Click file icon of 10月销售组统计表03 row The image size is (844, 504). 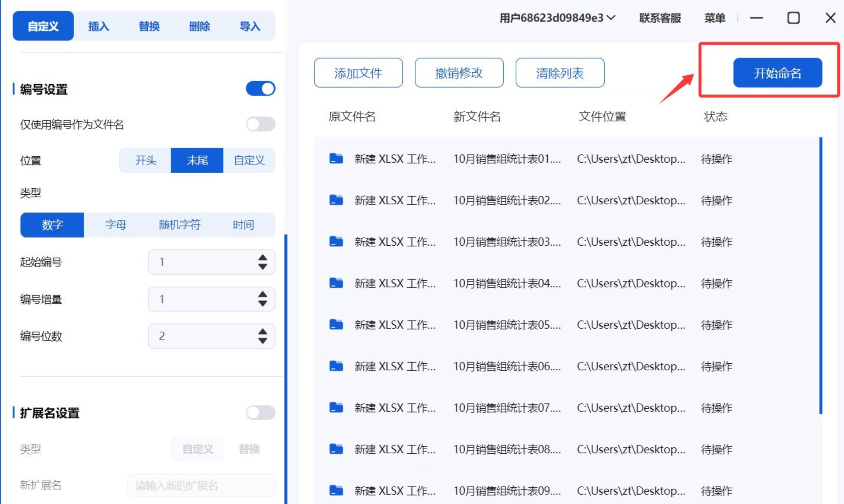(336, 242)
